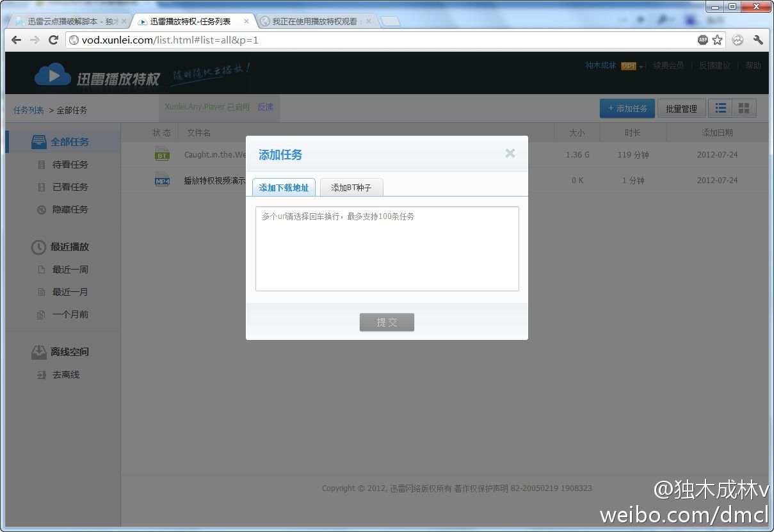The width and height of the screenshot is (774, 532).
Task: Open 最近一周 in the sidebar
Action: pos(70,270)
